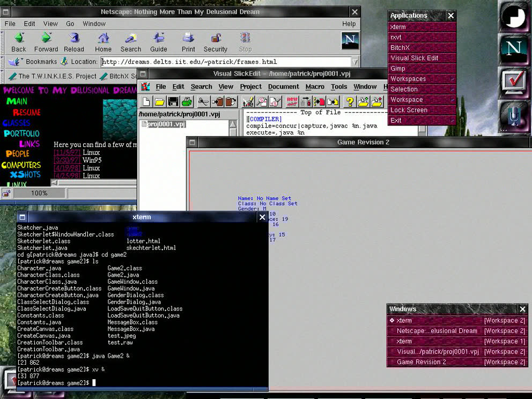This screenshot has width=532, height=399.
Task: Select the Game Revision 2 entry in Windows list
Action: 457,363
